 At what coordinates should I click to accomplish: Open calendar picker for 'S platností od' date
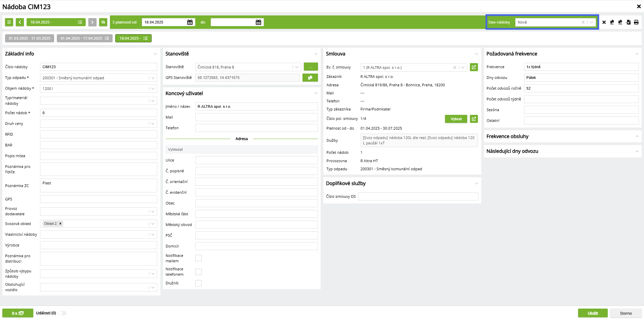coord(190,22)
